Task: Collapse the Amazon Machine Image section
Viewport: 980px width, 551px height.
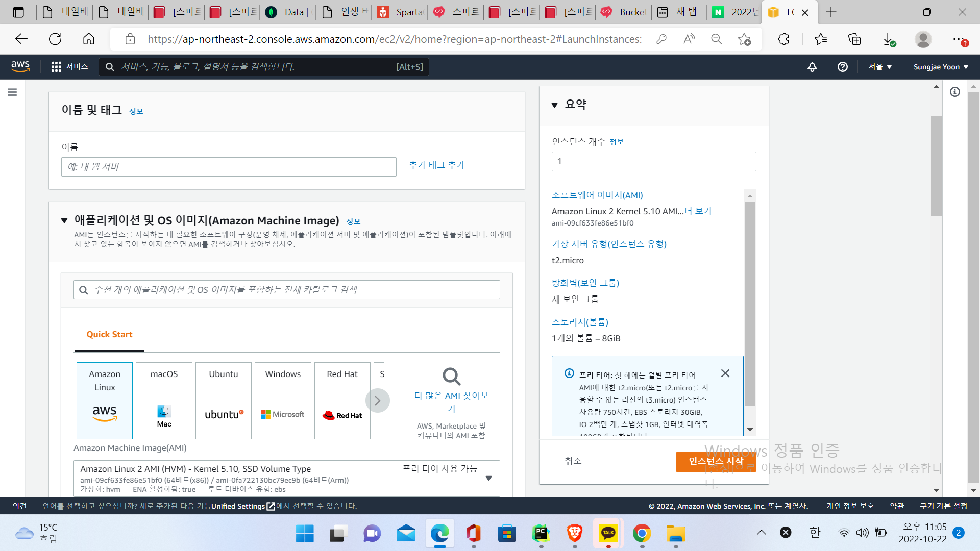Action: pos(64,220)
